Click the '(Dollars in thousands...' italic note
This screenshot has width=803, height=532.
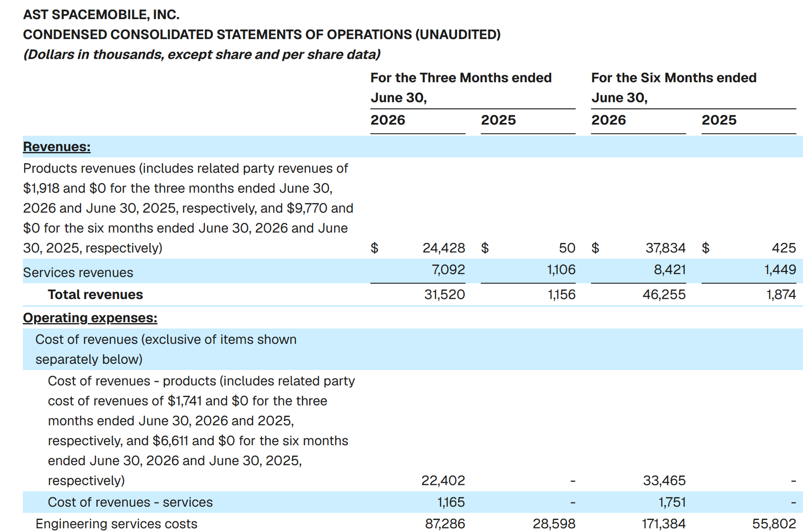point(202,54)
